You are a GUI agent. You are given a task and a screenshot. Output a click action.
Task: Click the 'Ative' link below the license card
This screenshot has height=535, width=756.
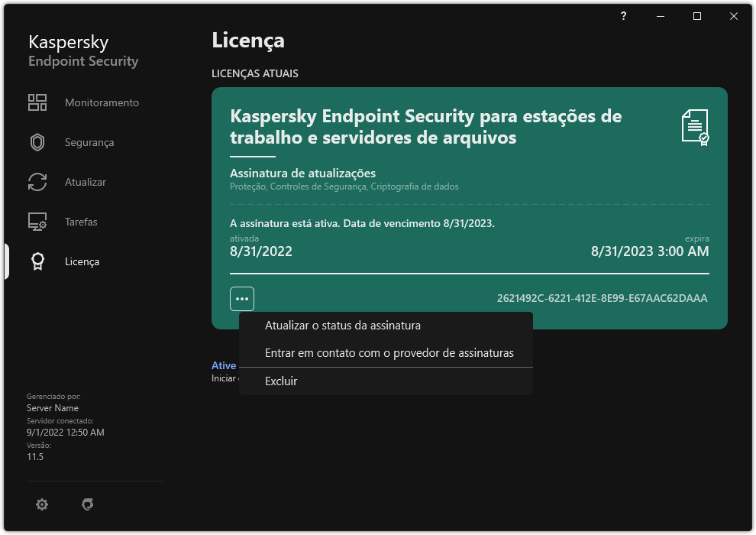pos(224,365)
